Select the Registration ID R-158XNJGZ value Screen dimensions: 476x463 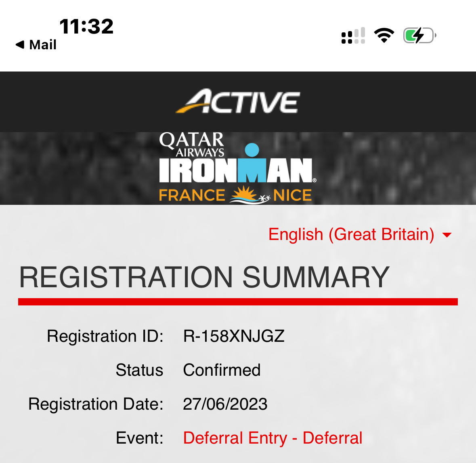(x=234, y=336)
